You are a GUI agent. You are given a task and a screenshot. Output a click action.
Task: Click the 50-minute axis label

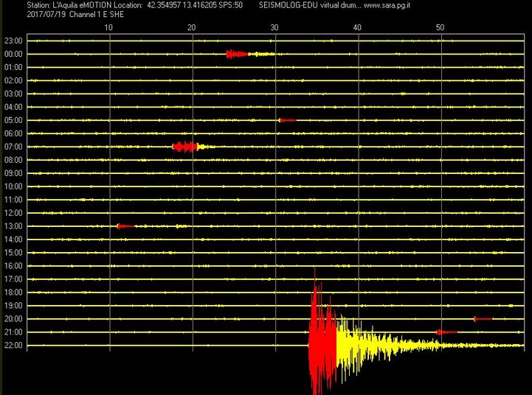tap(440, 28)
